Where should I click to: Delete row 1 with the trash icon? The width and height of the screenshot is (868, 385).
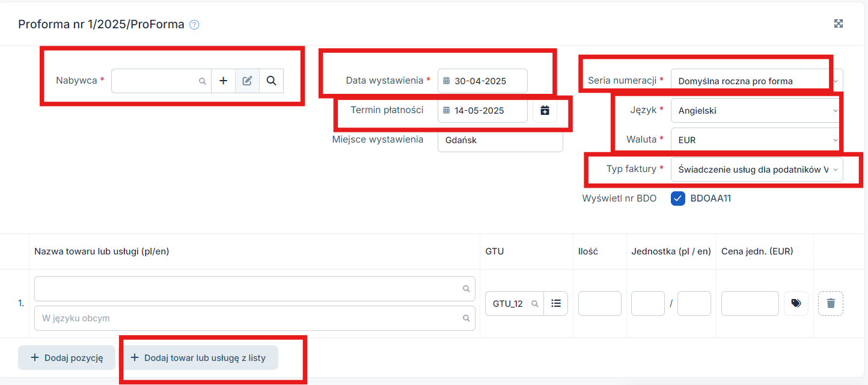[831, 304]
